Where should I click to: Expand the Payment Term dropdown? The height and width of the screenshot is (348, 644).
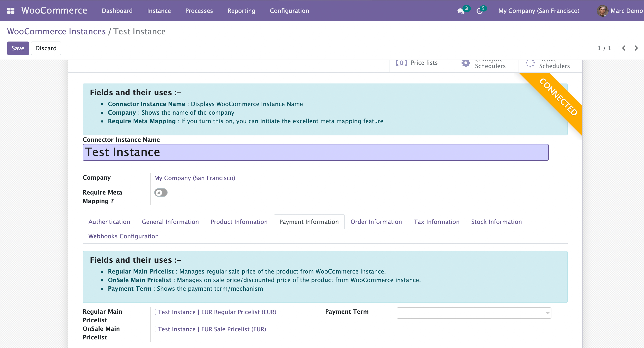pyautogui.click(x=548, y=313)
